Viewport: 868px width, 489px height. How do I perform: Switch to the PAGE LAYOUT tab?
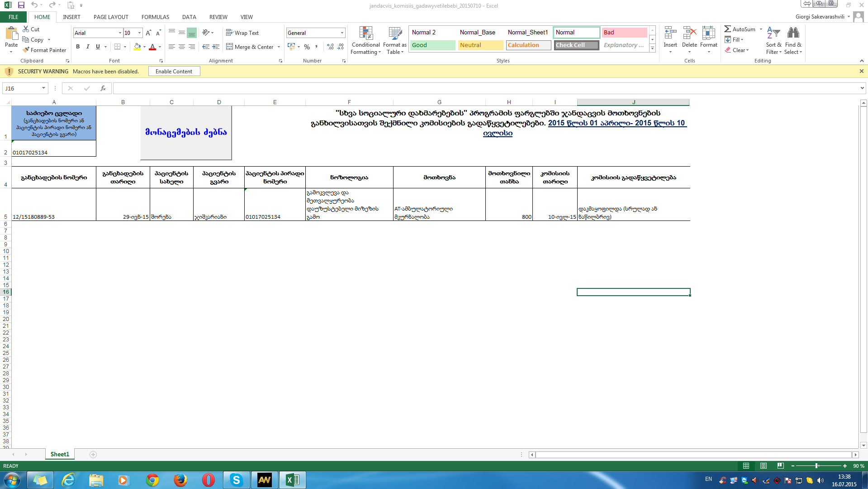pyautogui.click(x=111, y=17)
